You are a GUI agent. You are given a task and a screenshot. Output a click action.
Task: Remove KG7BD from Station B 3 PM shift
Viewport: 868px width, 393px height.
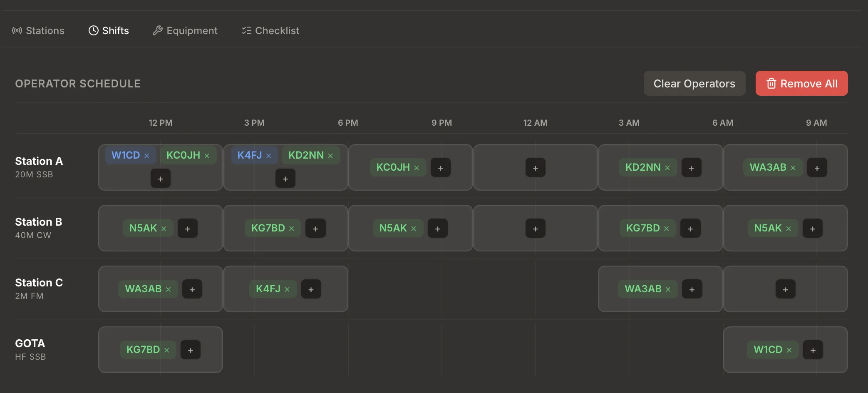[291, 229]
